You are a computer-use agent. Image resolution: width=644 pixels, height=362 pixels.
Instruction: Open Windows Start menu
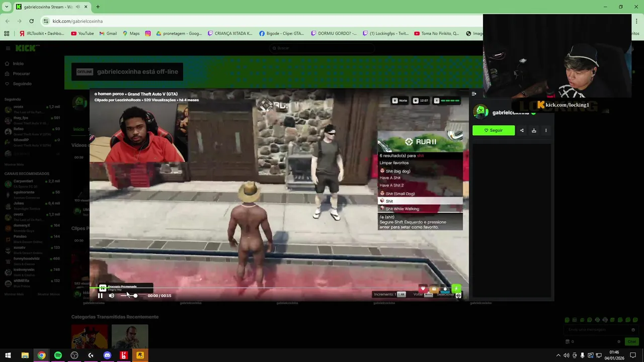click(8, 355)
